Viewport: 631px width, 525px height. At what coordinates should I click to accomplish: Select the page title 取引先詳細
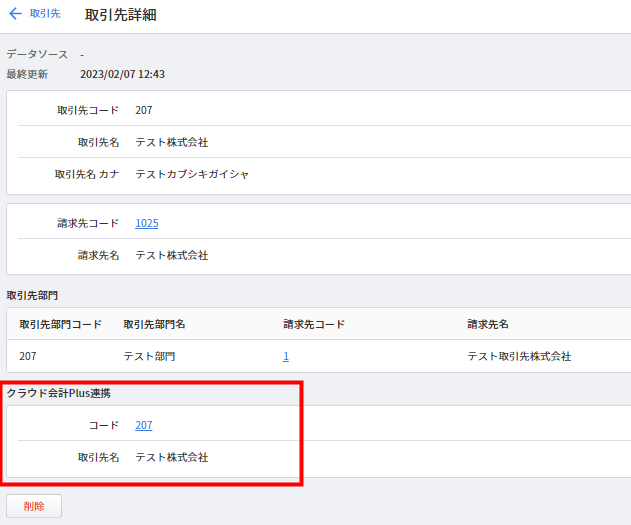[121, 15]
